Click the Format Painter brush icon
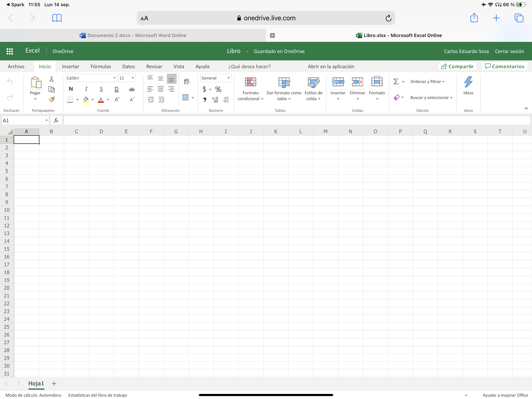 point(51,99)
